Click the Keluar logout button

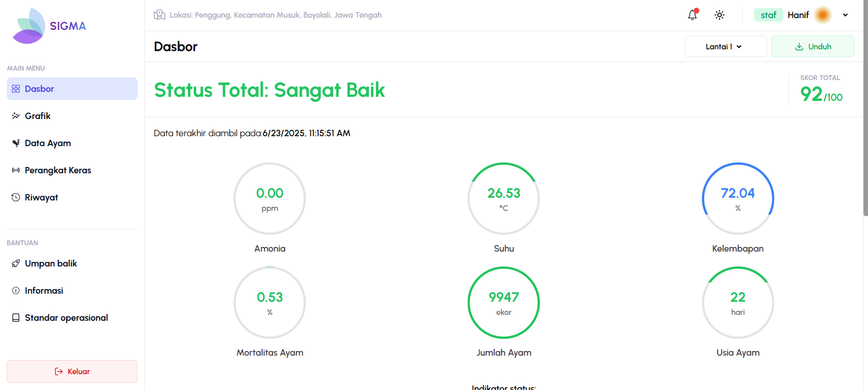(x=72, y=371)
